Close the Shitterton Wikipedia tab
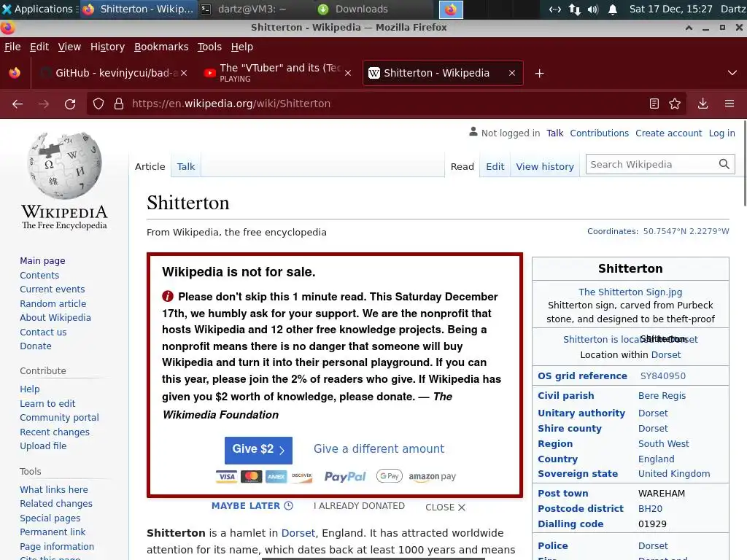This screenshot has height=560, width=747. [x=511, y=73]
